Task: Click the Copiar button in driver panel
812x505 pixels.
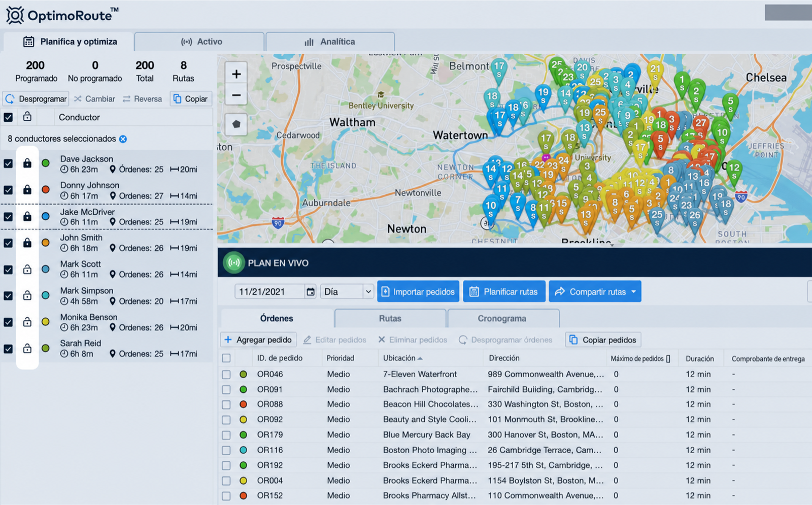Action: [x=191, y=98]
